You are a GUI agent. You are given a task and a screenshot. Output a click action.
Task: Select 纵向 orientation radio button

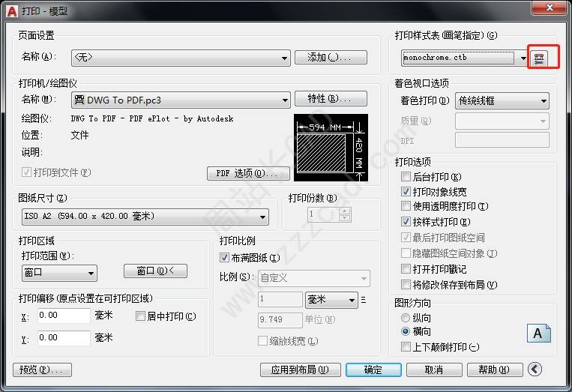pos(406,318)
